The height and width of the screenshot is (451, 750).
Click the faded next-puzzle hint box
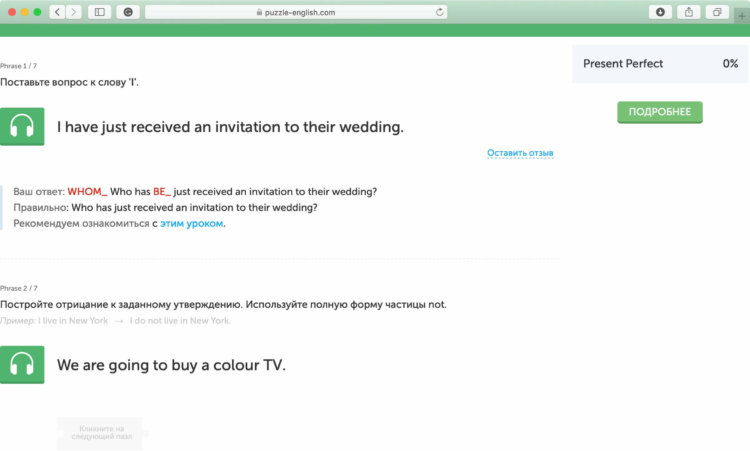pos(100,433)
